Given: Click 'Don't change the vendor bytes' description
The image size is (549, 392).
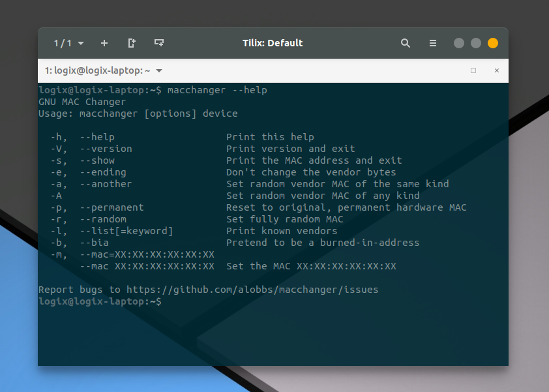Looking at the screenshot, I should point(311,172).
